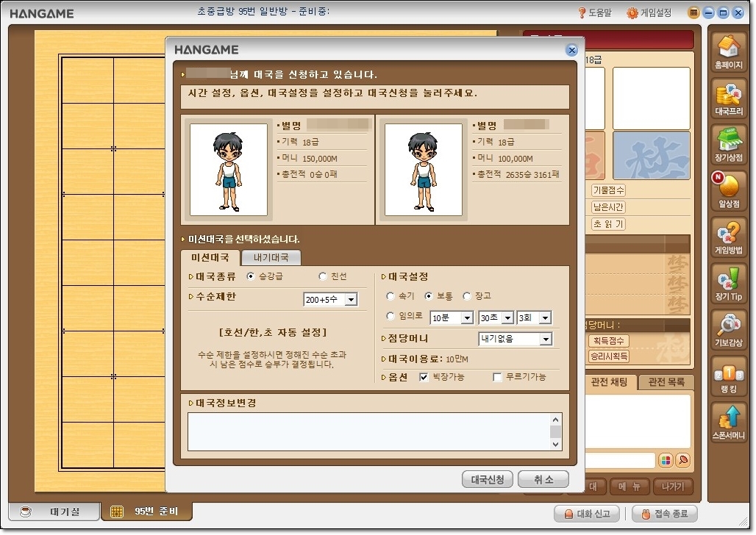This screenshot has height=535, width=756.
Task: Toggle the 무르기가능 checkbox
Action: (497, 377)
